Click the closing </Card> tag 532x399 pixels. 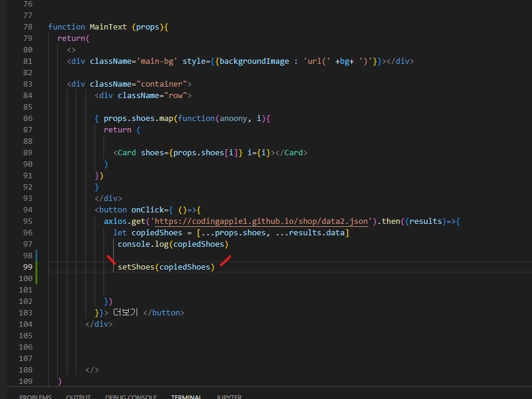[x=291, y=153]
